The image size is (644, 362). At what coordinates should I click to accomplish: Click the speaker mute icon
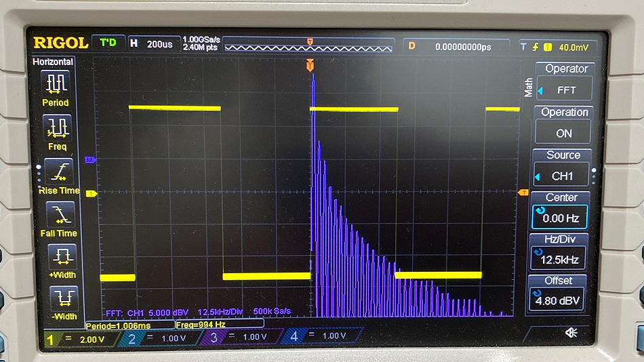click(571, 332)
